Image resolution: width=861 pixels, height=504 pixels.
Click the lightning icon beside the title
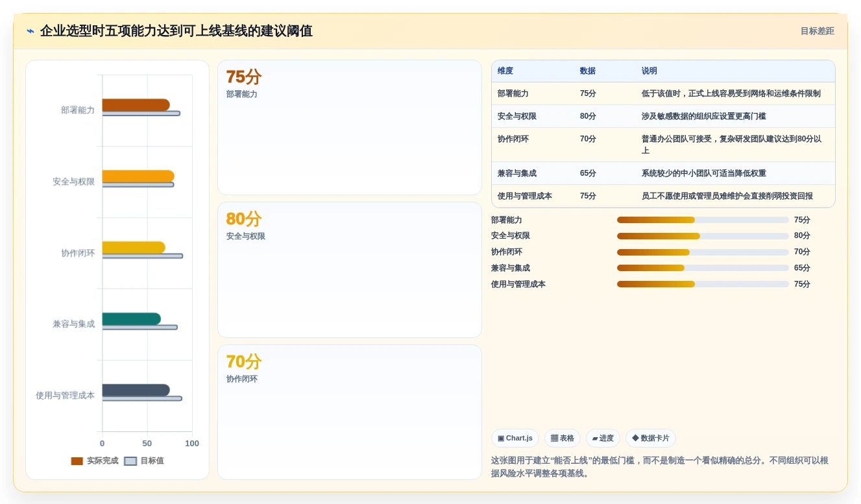(x=30, y=31)
